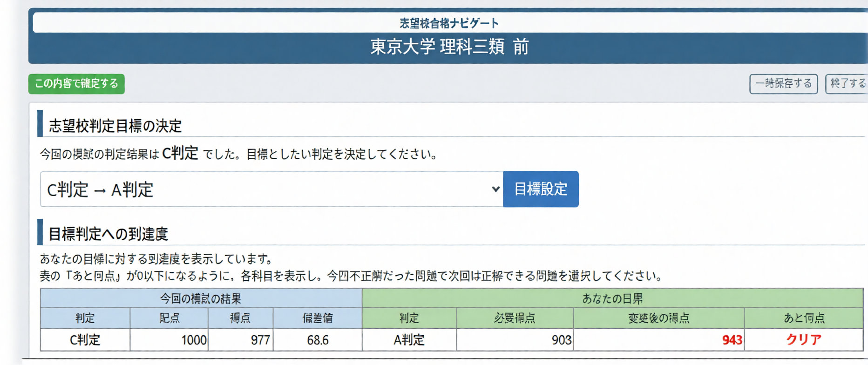Open the C判定 → A判定 dropdown

click(x=271, y=189)
